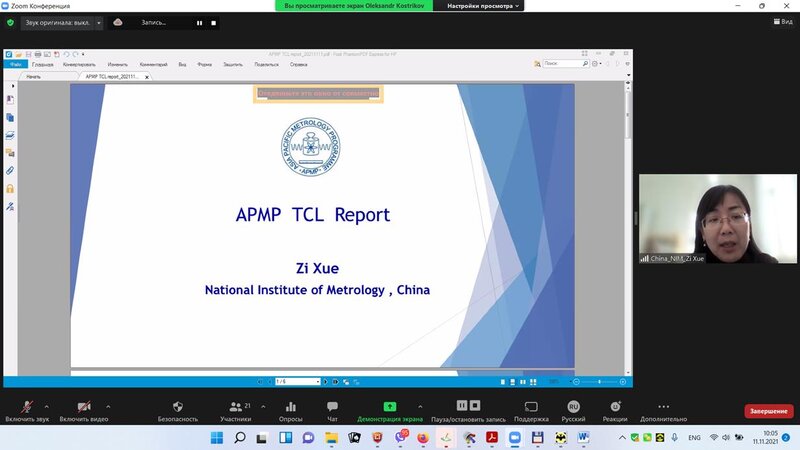The image size is (800, 450).
Task: Expand video options arrow beside camera
Action: click(108, 406)
